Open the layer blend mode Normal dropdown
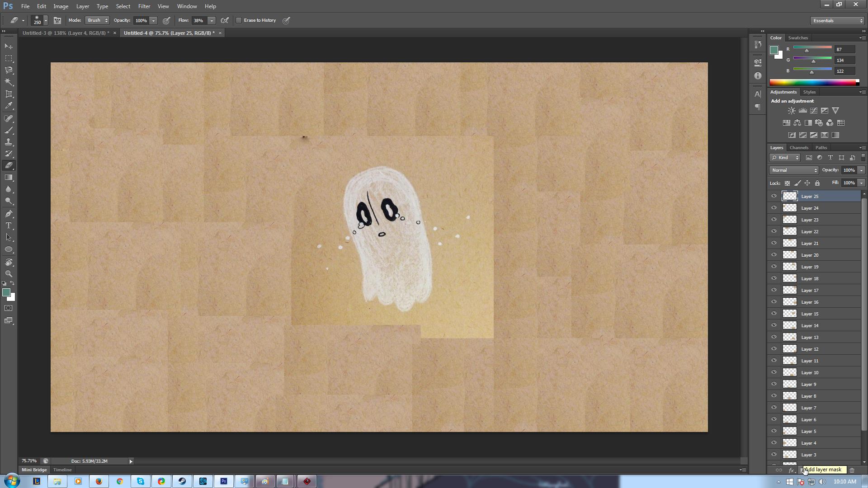Viewport: 868px width, 488px height. tap(794, 170)
